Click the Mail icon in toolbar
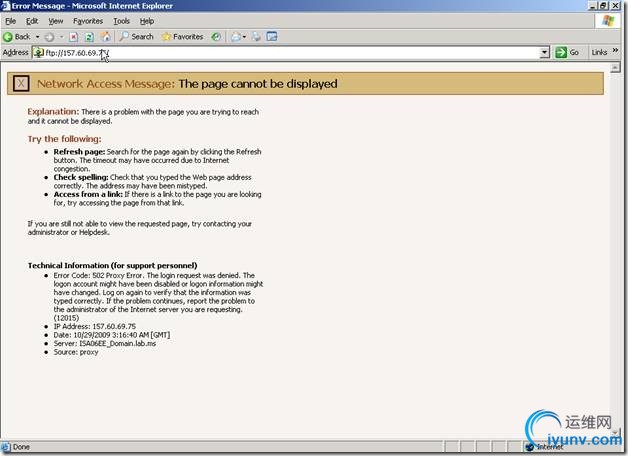This screenshot has height=456, width=628. [x=236, y=37]
